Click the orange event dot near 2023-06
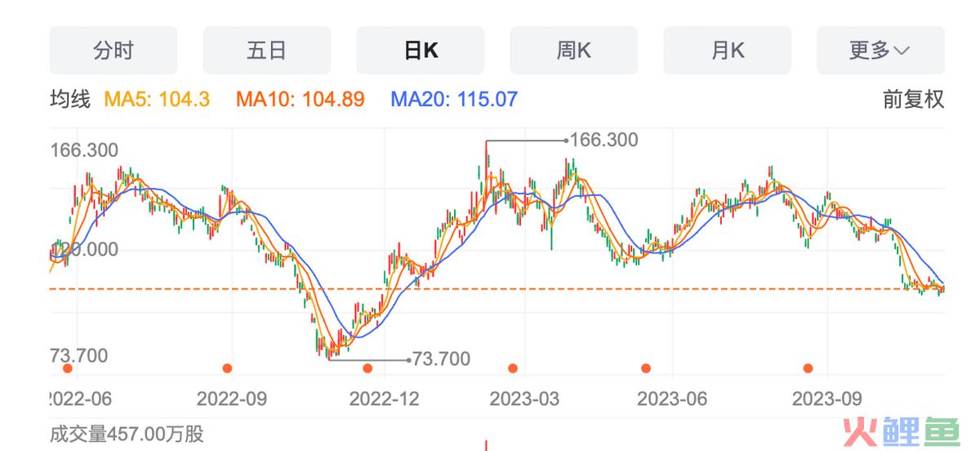The height and width of the screenshot is (451, 980). pos(646,368)
